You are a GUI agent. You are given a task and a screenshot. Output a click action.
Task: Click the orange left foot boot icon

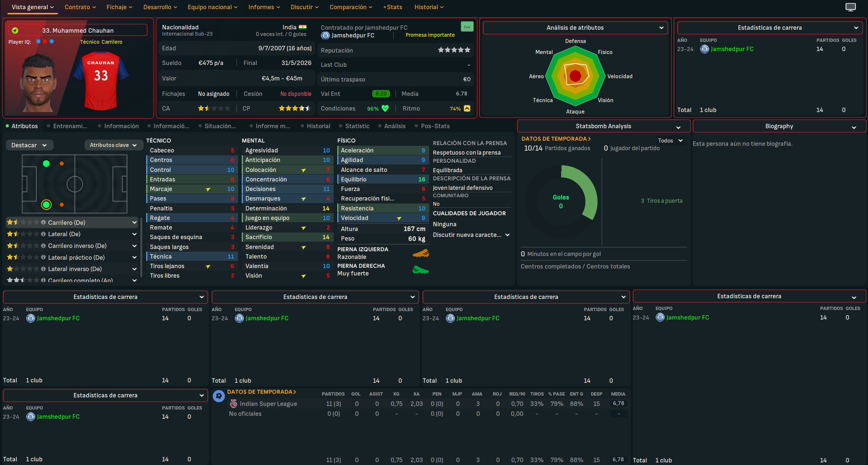coord(421,253)
